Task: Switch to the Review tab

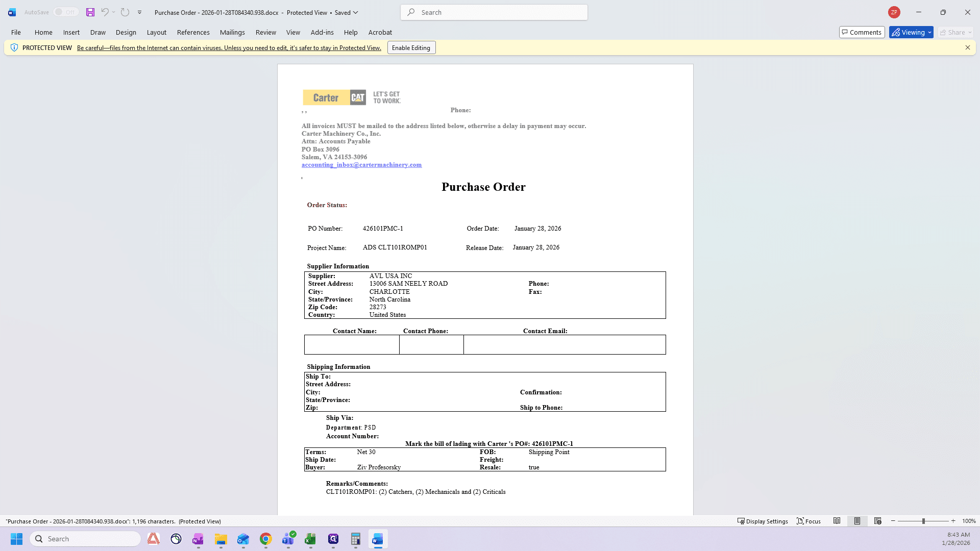Action: (266, 32)
